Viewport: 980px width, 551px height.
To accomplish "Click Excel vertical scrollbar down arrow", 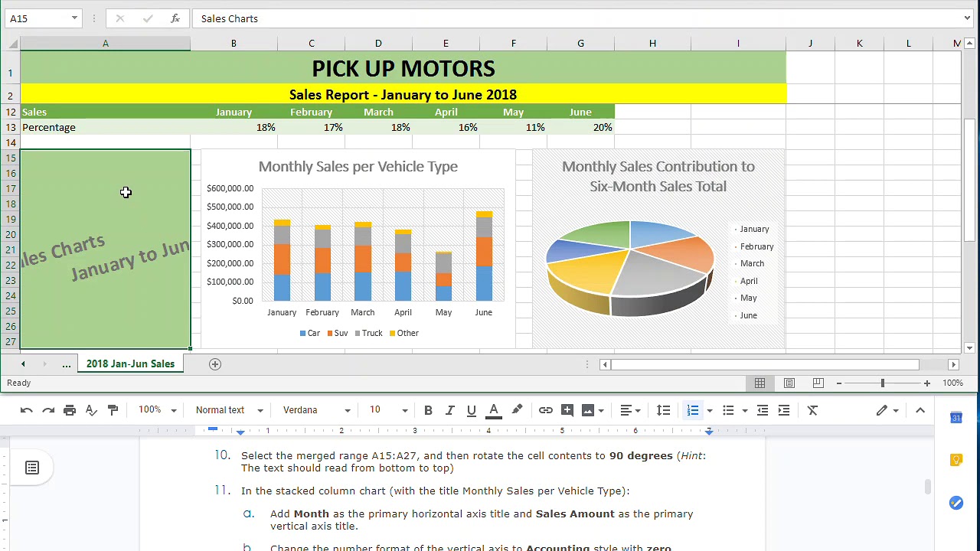I will coord(969,348).
